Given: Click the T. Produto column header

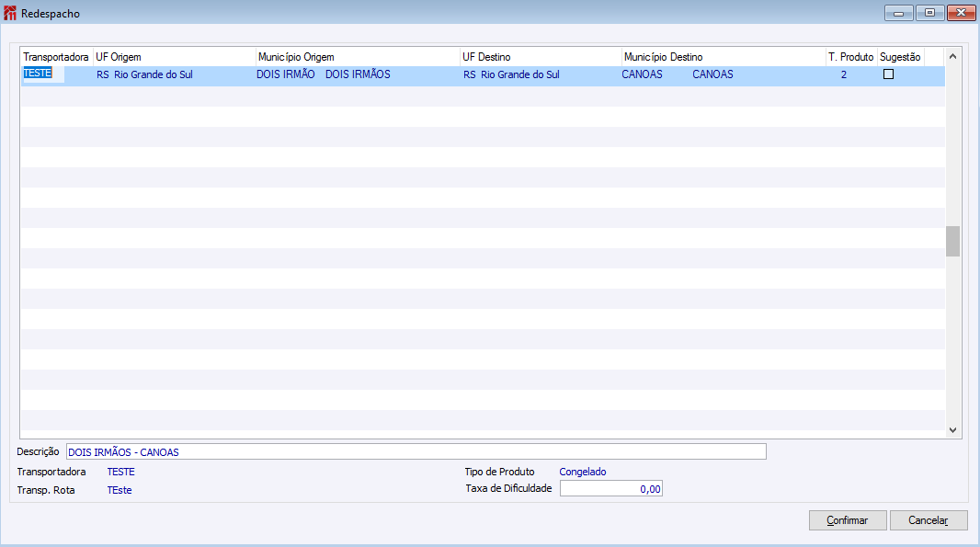Looking at the screenshot, I should click(851, 57).
